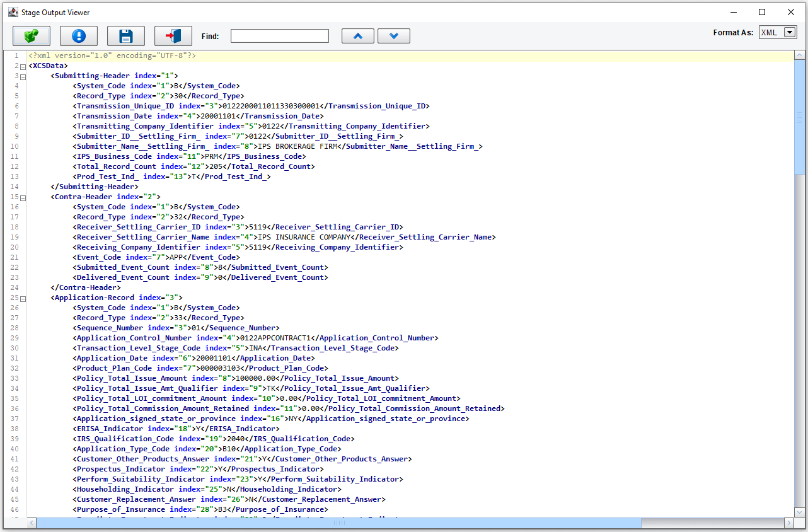The image size is (808, 532).
Task: Click the closing Contra-Header tag line
Action: tap(85, 287)
